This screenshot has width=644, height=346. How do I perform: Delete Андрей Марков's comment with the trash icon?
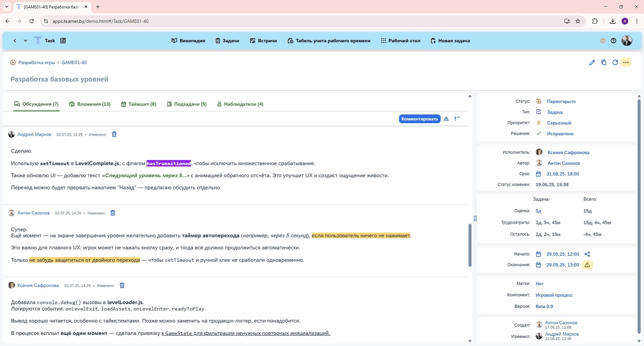coord(114,134)
